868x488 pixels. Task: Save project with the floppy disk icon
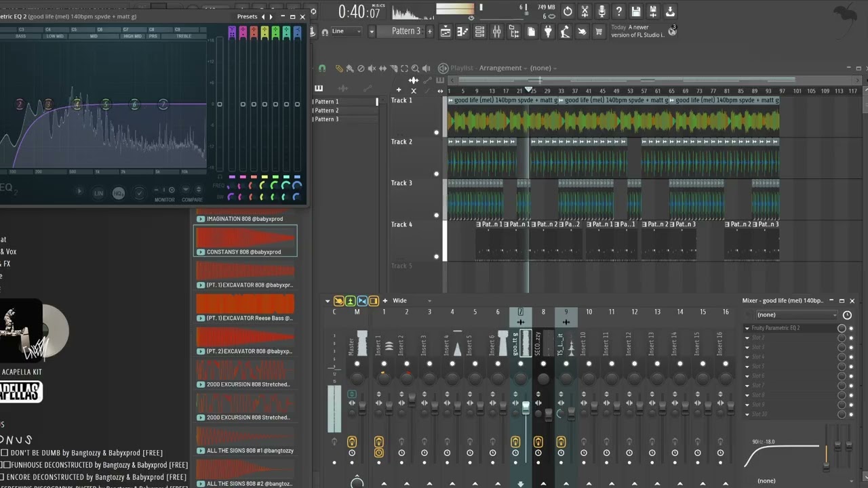[x=635, y=12]
